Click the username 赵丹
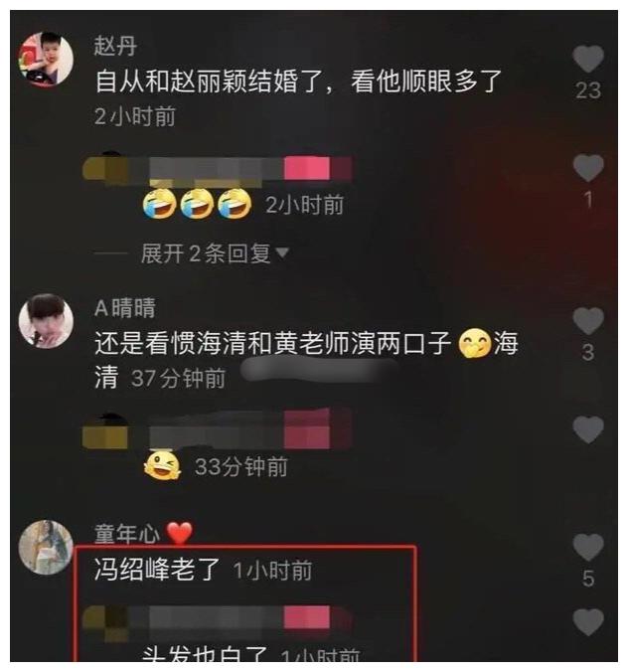Image resolution: width=628 pixels, height=672 pixels. tap(115, 46)
